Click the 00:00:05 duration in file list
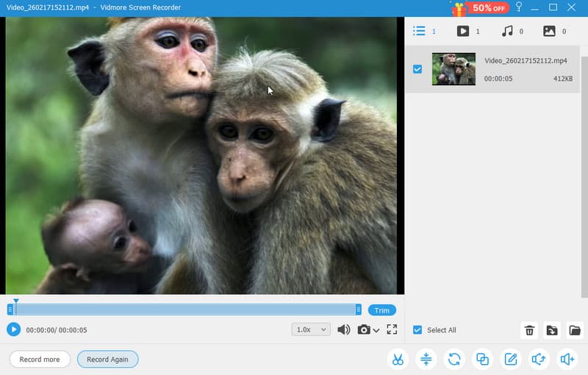The image size is (588, 375). click(498, 79)
